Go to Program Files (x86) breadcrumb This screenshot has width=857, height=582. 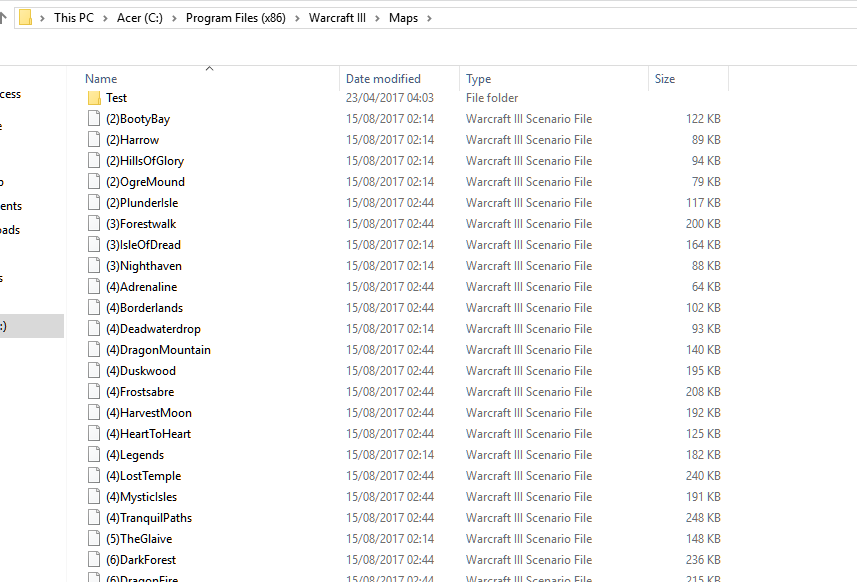tap(236, 18)
